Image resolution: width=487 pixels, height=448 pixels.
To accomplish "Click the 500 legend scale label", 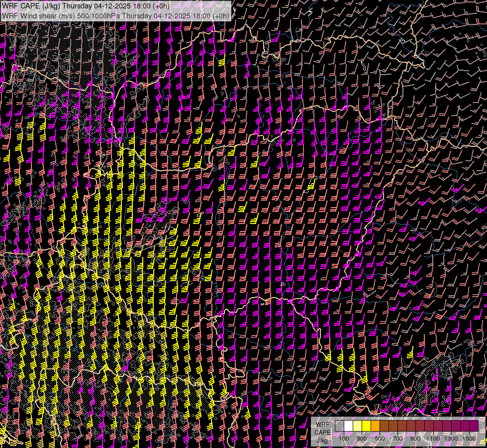I will (x=380, y=439).
